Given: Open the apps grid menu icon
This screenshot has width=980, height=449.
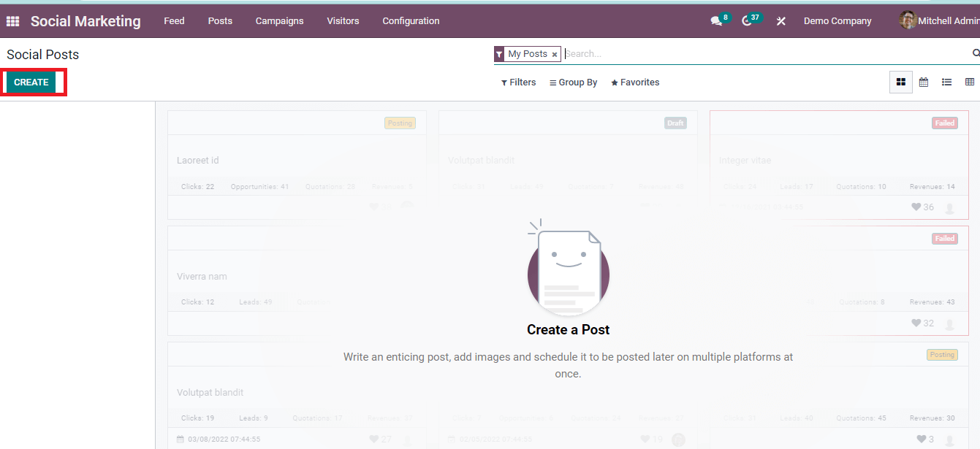Looking at the screenshot, I should coord(12,21).
